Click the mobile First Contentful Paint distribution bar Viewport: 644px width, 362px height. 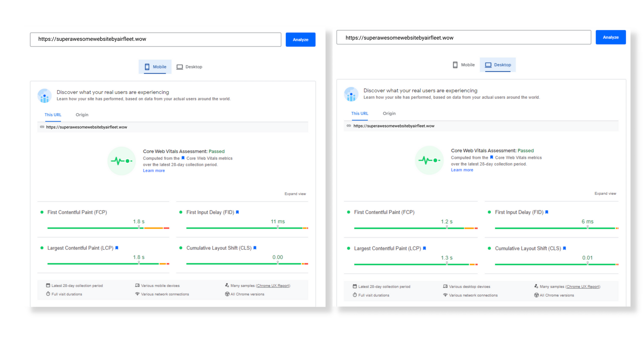click(x=108, y=228)
